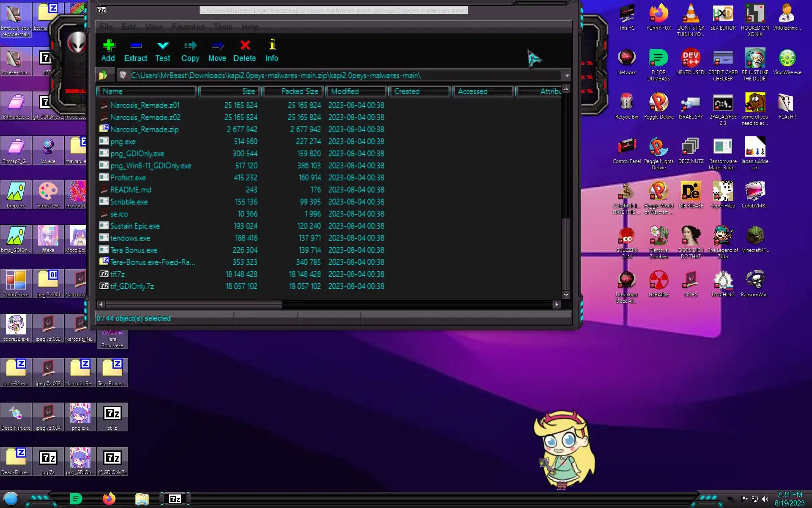
Task: Click the red Delete icon
Action: click(x=245, y=50)
